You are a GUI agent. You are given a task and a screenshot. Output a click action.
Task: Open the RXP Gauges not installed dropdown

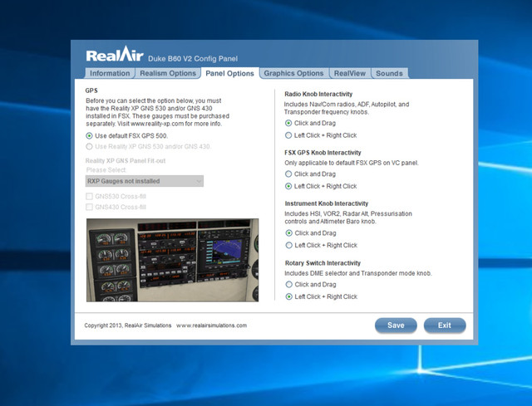pyautogui.click(x=145, y=181)
